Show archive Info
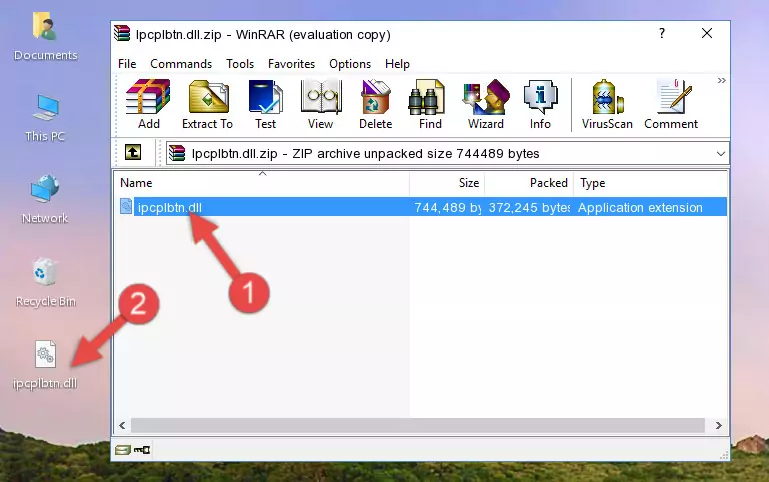Viewport: 769px width, 482px height. pyautogui.click(x=540, y=104)
